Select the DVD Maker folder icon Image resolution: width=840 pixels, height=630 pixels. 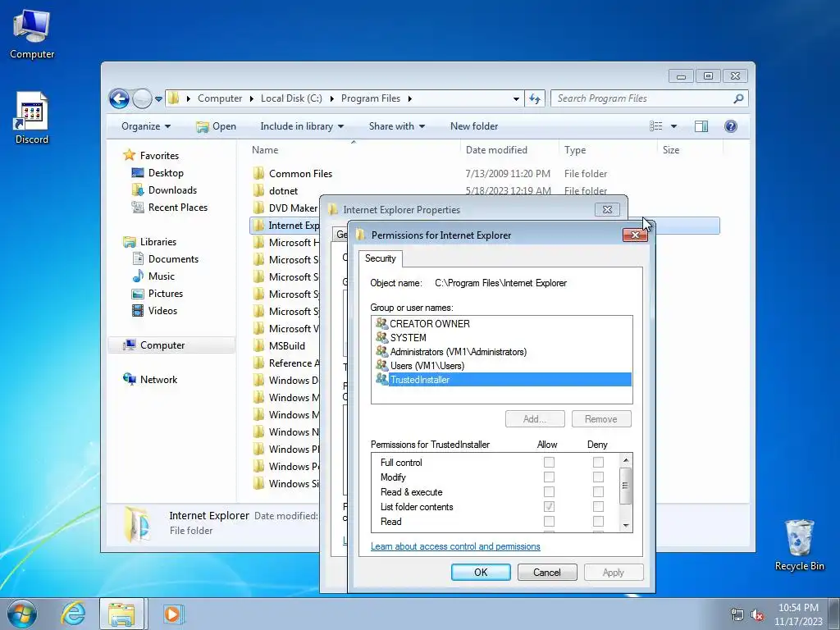[258, 208]
